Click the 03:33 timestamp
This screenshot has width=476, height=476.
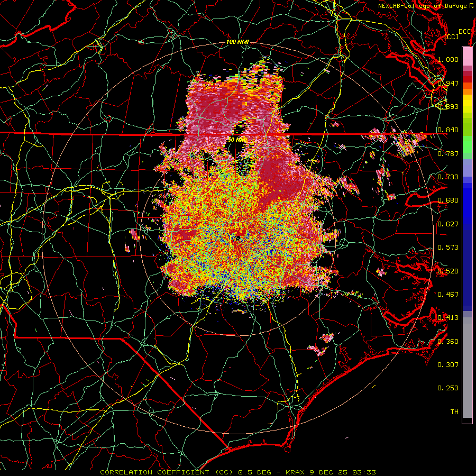pos(364,472)
